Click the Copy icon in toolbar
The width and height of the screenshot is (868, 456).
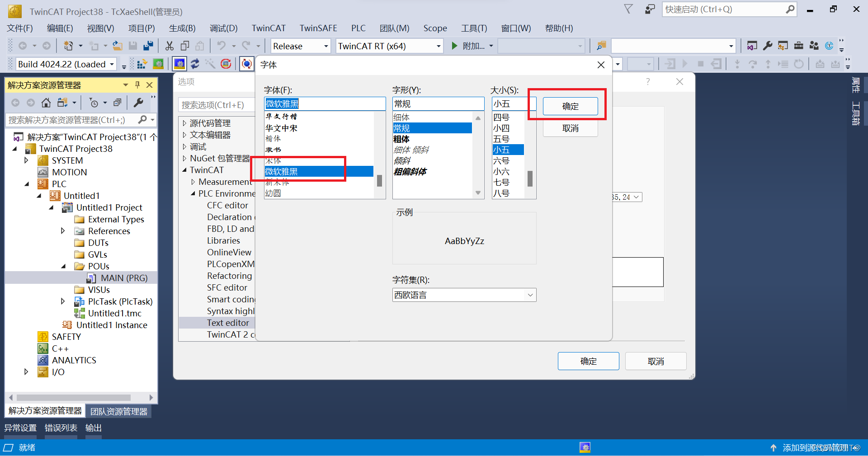(185, 46)
